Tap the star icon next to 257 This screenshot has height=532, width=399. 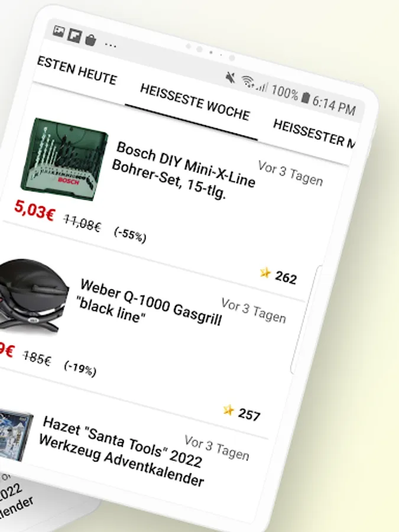[x=229, y=410]
